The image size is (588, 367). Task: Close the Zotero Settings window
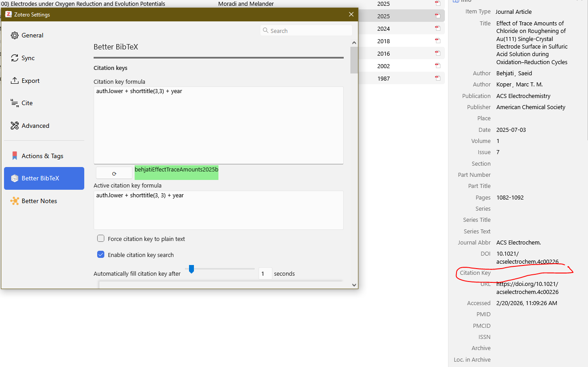click(x=351, y=14)
